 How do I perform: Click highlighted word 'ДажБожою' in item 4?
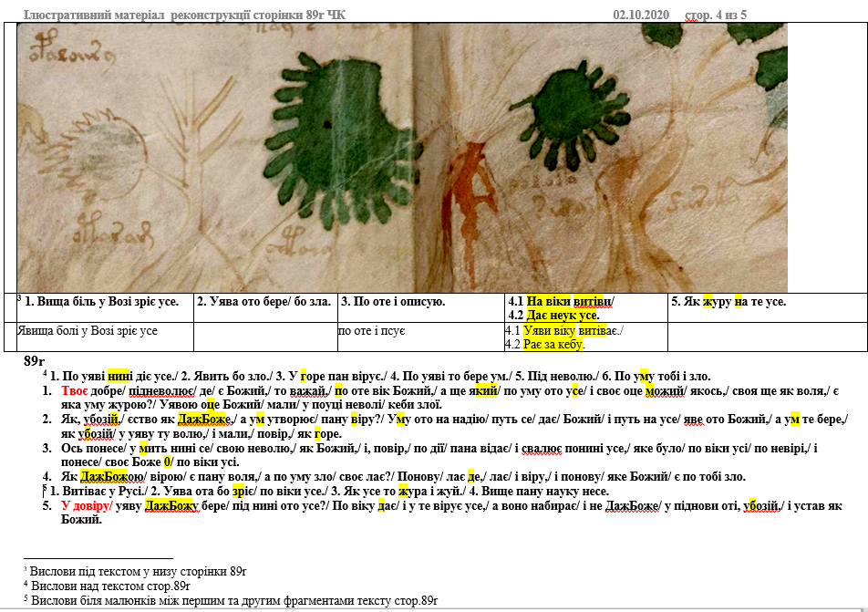[x=113, y=476]
